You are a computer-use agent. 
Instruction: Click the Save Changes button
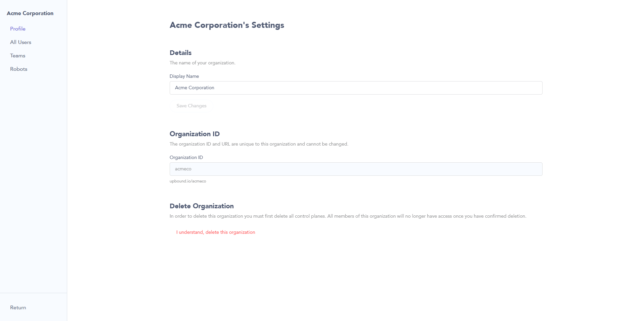[x=191, y=106]
